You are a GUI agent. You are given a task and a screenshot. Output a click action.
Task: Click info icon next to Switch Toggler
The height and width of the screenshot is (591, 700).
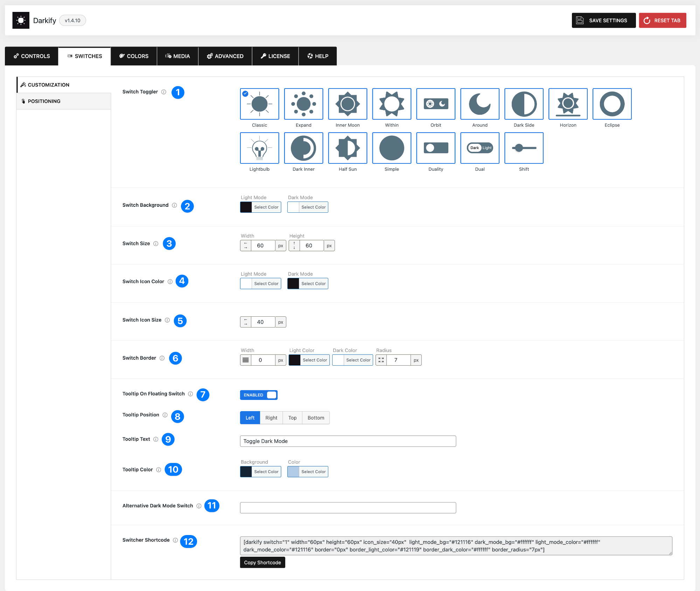point(163,92)
